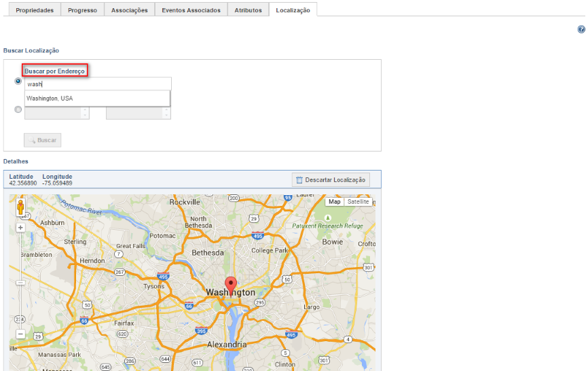Click the Herndon label on the map

(x=92, y=260)
